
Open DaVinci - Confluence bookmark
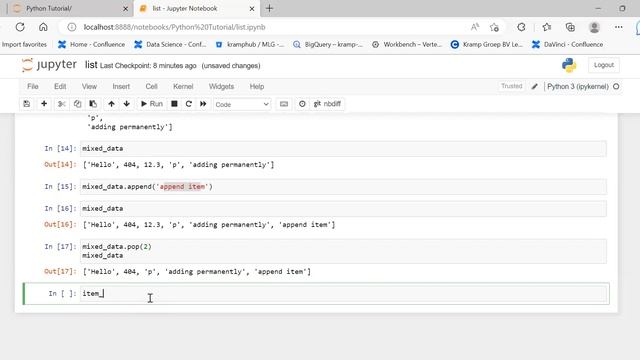[x=567, y=44]
